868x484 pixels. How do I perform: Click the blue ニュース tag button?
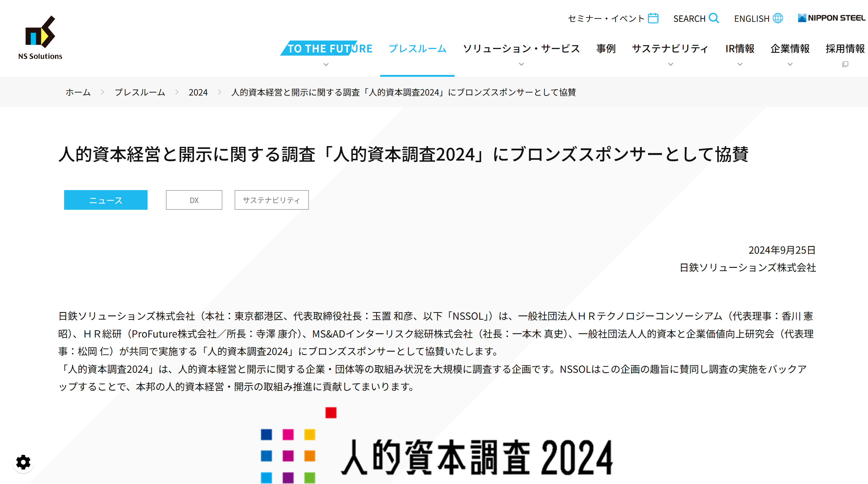(106, 200)
